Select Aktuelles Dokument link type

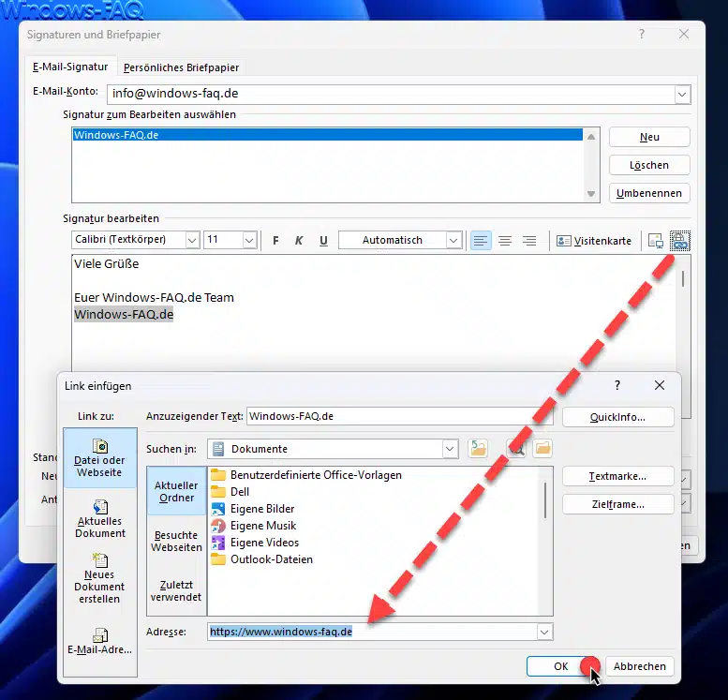[x=100, y=519]
